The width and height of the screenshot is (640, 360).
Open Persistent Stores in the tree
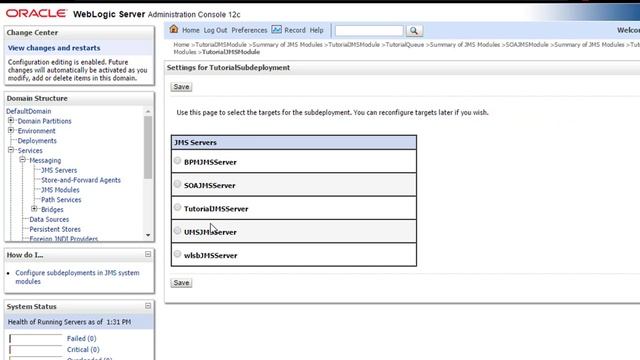[55, 229]
